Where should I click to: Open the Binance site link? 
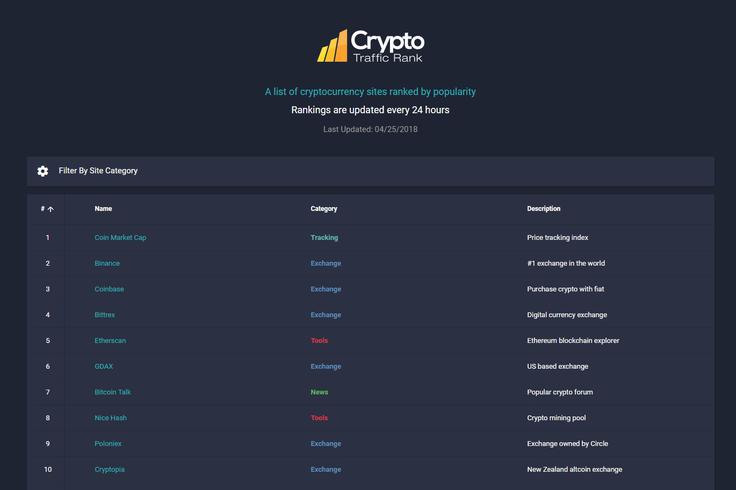pos(107,263)
